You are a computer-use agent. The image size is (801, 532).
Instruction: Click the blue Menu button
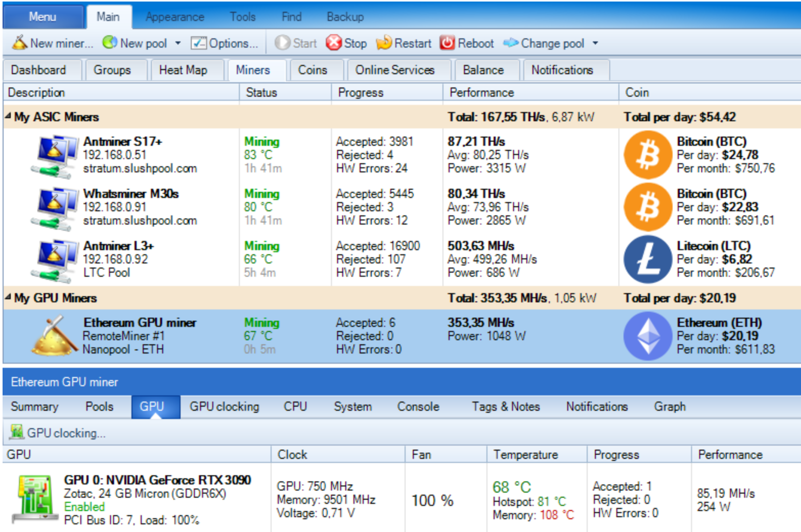[42, 17]
